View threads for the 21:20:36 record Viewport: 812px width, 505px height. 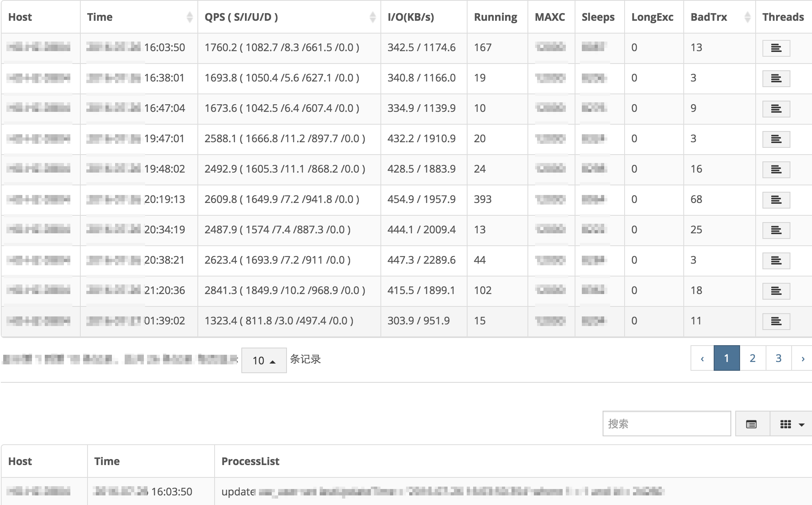(x=776, y=291)
